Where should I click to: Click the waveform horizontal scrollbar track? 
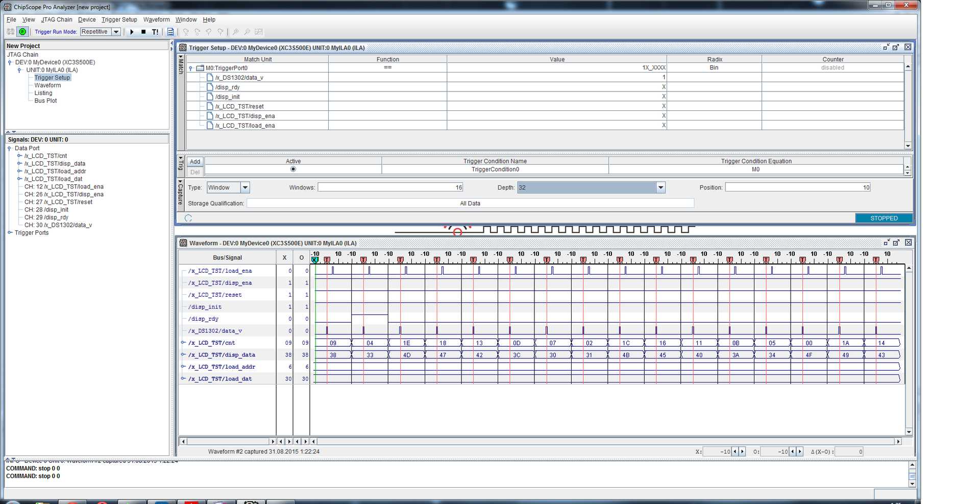605,441
